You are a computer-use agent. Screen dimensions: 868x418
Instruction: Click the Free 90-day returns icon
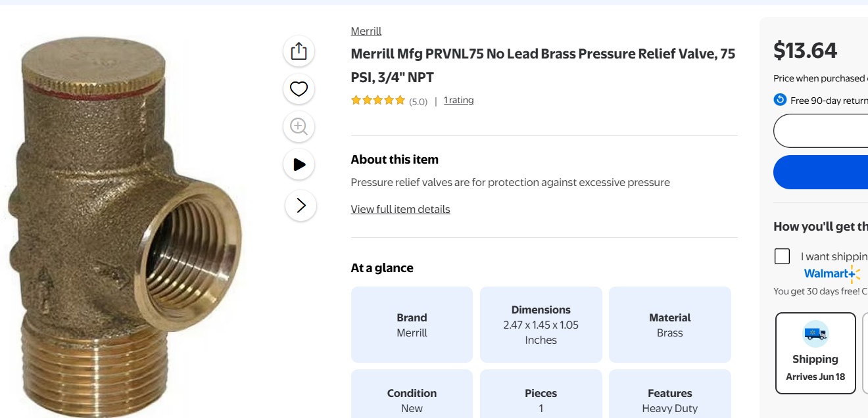(x=780, y=100)
